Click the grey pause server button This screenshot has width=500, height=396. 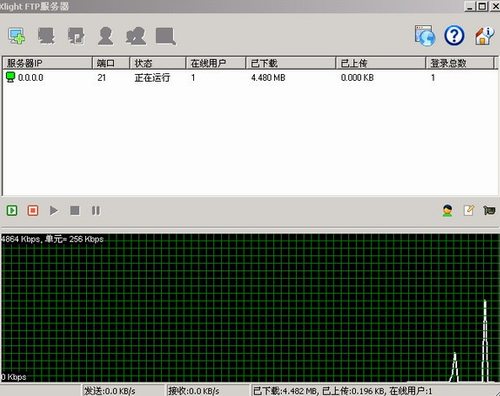[96, 210]
